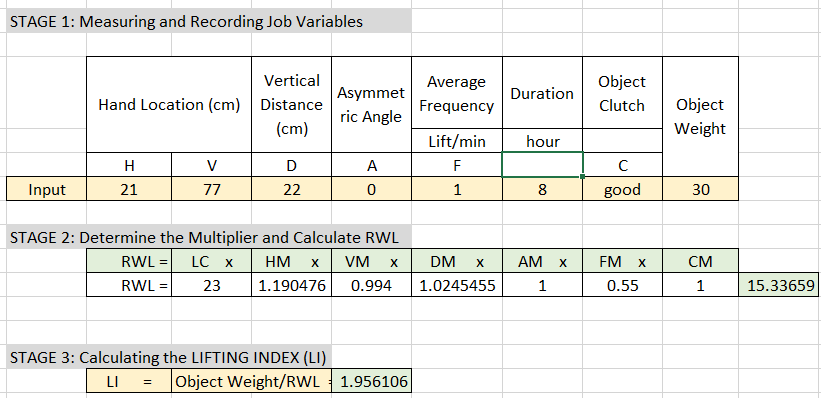Select the duration value 8
This screenshot has height=398, width=821.
tap(542, 189)
